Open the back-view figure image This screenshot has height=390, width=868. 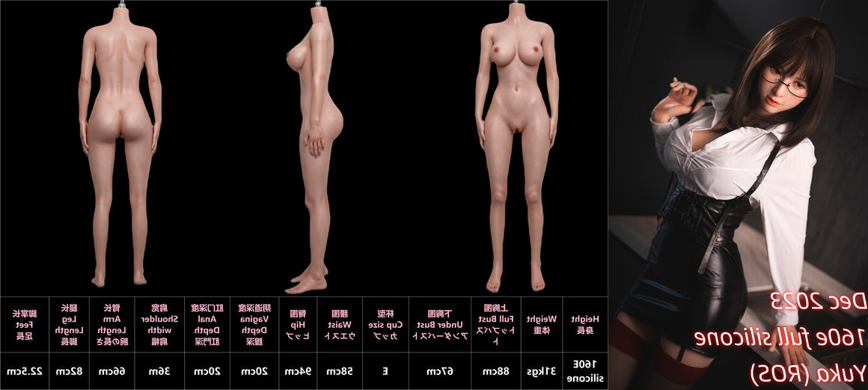pos(120,145)
